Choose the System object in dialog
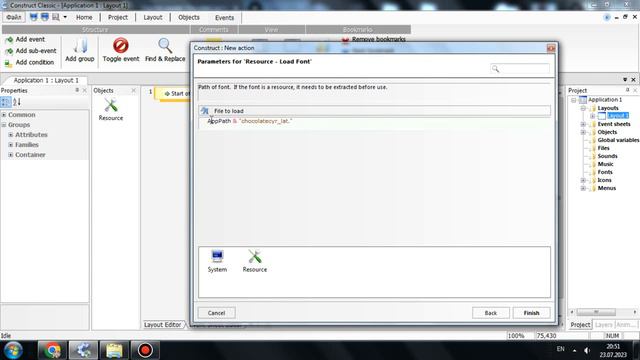This screenshot has height=360, width=640. pyautogui.click(x=217, y=261)
